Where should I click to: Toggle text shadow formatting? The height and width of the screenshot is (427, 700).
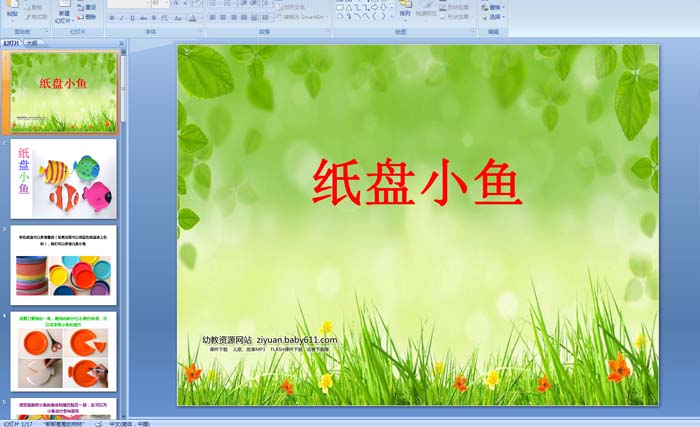coord(154,18)
